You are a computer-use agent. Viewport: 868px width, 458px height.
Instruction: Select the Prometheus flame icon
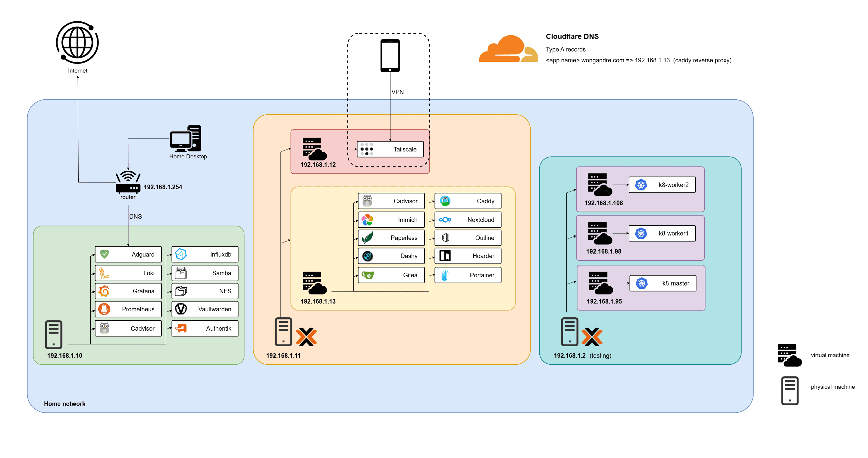coord(104,309)
